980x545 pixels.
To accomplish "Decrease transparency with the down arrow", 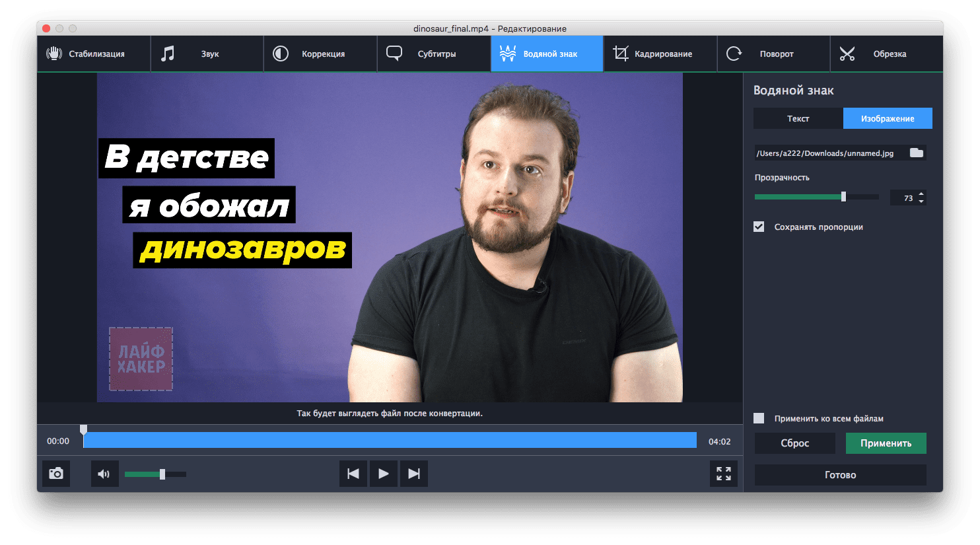I will tap(921, 201).
